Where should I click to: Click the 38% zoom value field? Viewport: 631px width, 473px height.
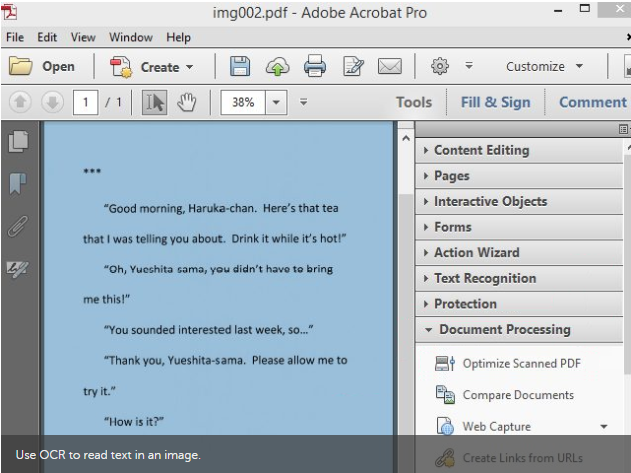[243, 102]
